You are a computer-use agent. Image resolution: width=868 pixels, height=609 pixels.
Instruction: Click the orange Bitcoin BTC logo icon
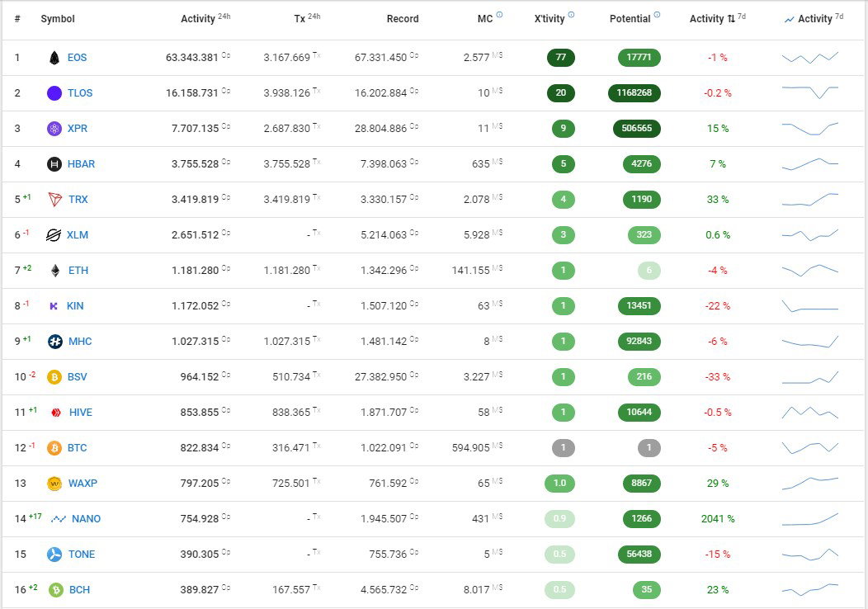[54, 448]
